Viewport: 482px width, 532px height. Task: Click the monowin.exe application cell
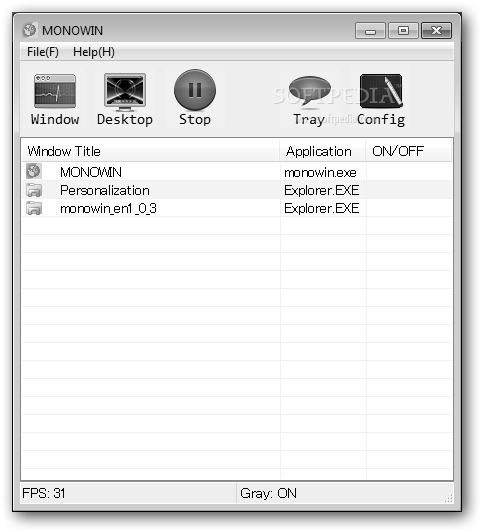point(320,173)
